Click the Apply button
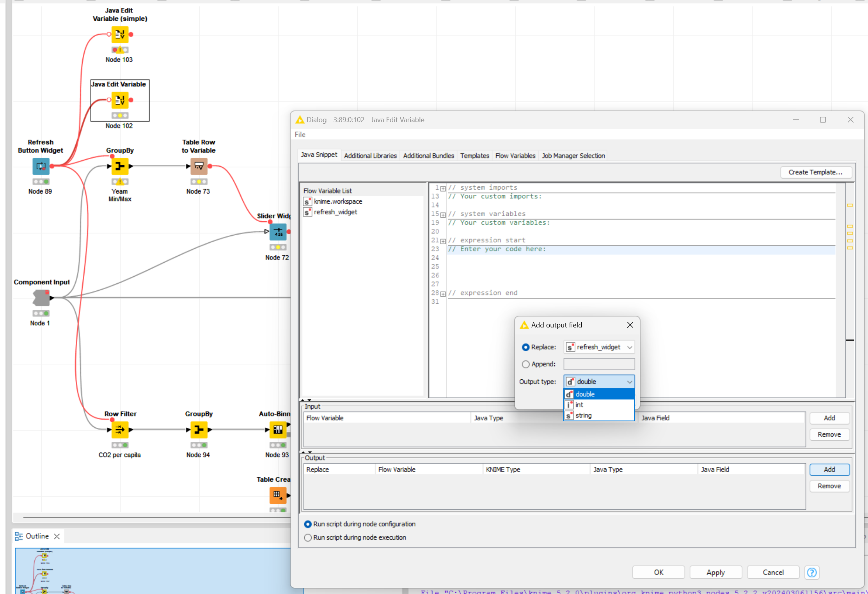Image resolution: width=868 pixels, height=594 pixels. 715,572
